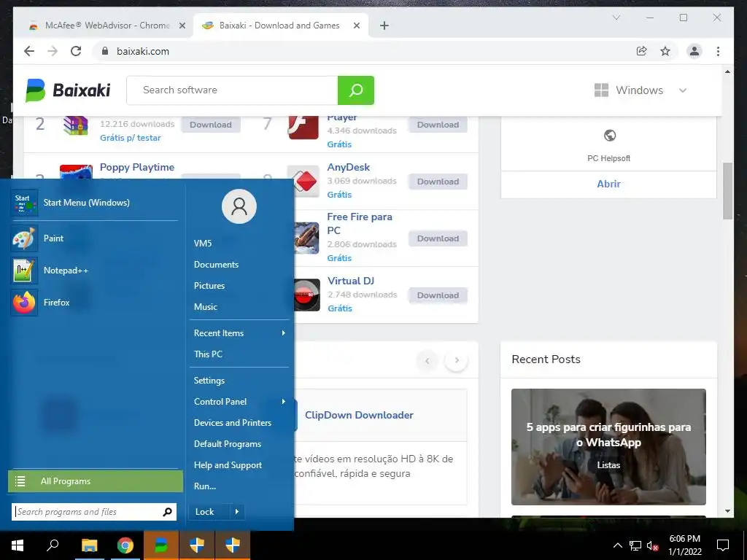Click the Free Fire para PC icon
Viewport: 747px width, 560px height.
click(306, 238)
